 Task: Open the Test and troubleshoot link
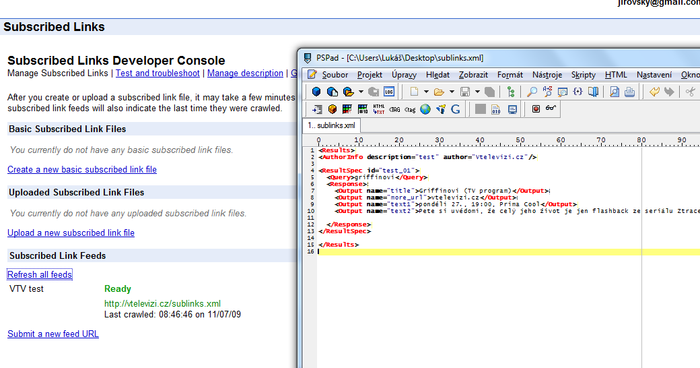click(158, 73)
